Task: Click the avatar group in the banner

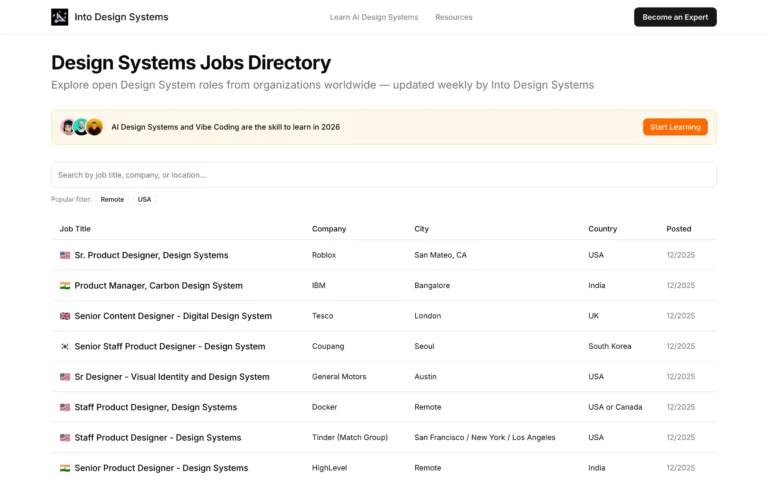Action: 81,127
